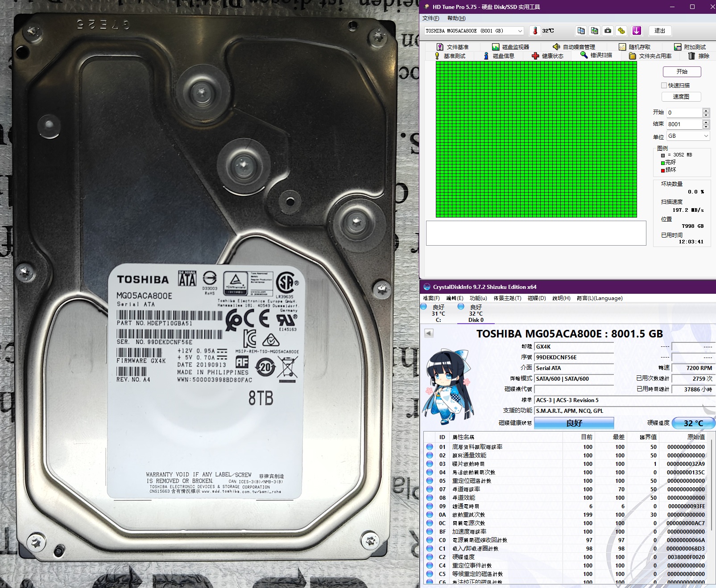Click the camera save-screenshot icon in HD Tune

608,31
